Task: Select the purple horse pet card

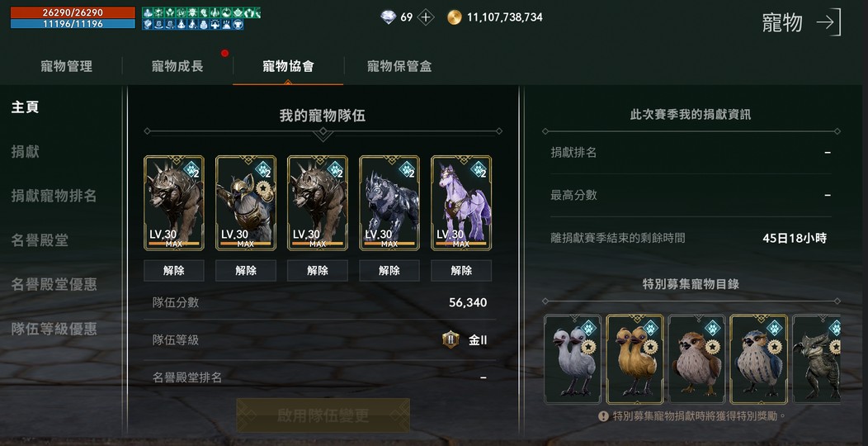Action: 461,203
